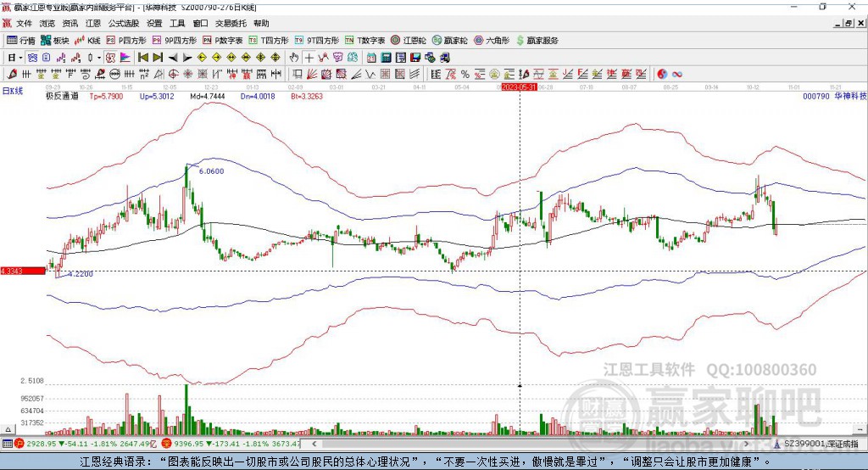Click the yin-yang taiji icon

point(662,74)
